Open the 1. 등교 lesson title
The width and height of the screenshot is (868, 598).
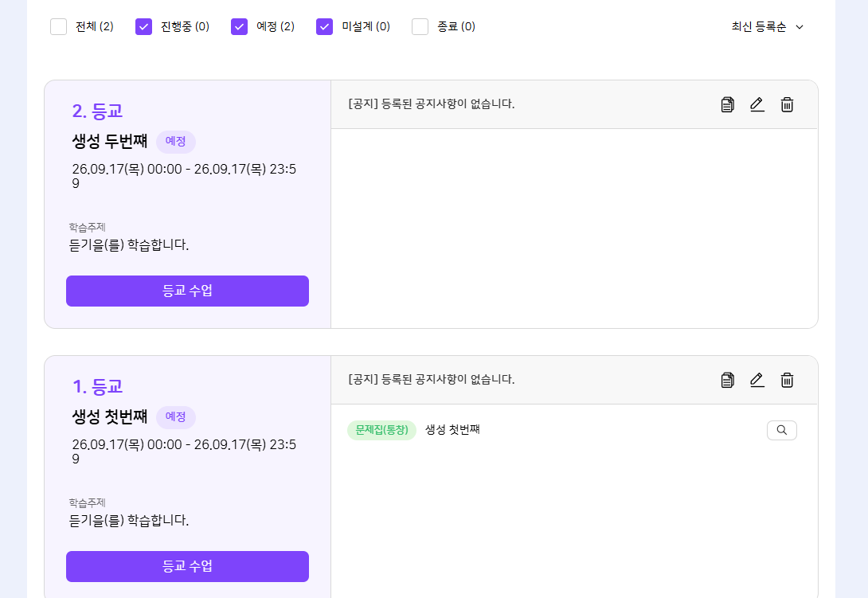tap(97, 386)
